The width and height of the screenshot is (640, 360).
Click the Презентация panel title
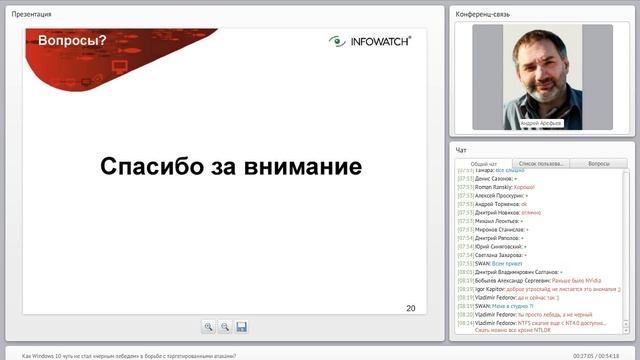pyautogui.click(x=31, y=14)
